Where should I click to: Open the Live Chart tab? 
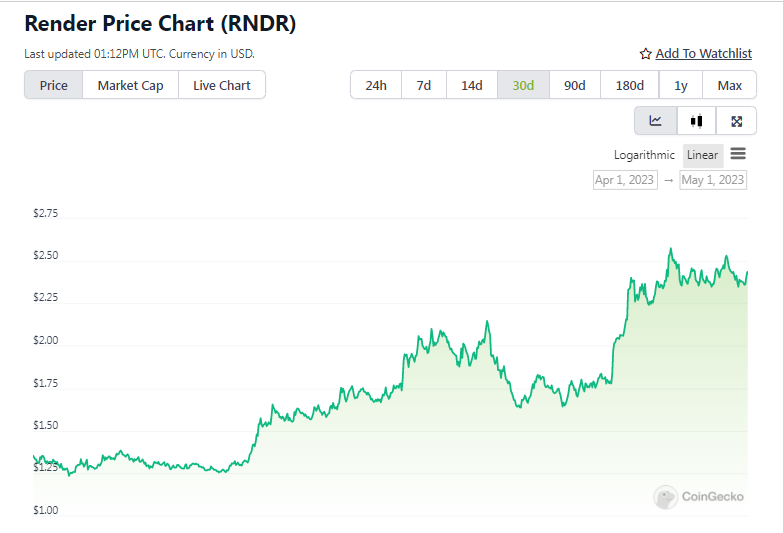pyautogui.click(x=222, y=85)
